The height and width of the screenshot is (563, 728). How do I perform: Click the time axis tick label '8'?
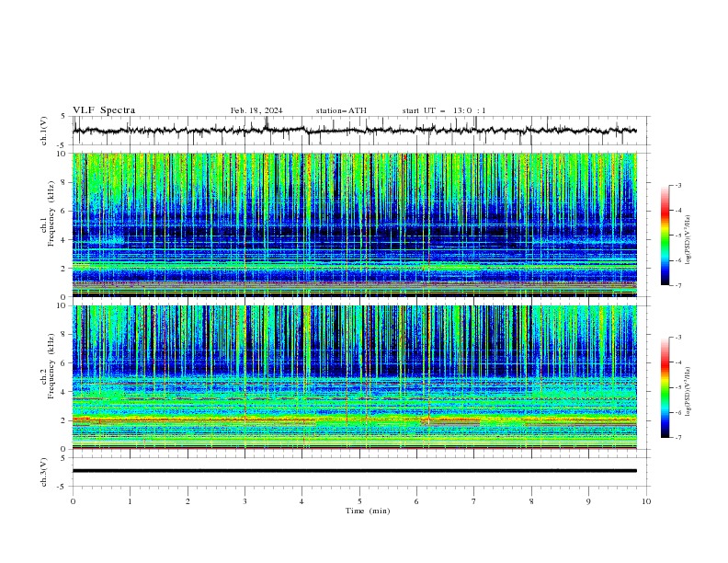click(x=531, y=501)
